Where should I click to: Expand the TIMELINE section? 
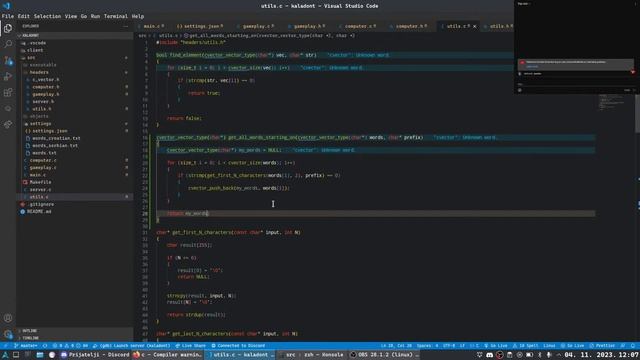(x=75, y=338)
